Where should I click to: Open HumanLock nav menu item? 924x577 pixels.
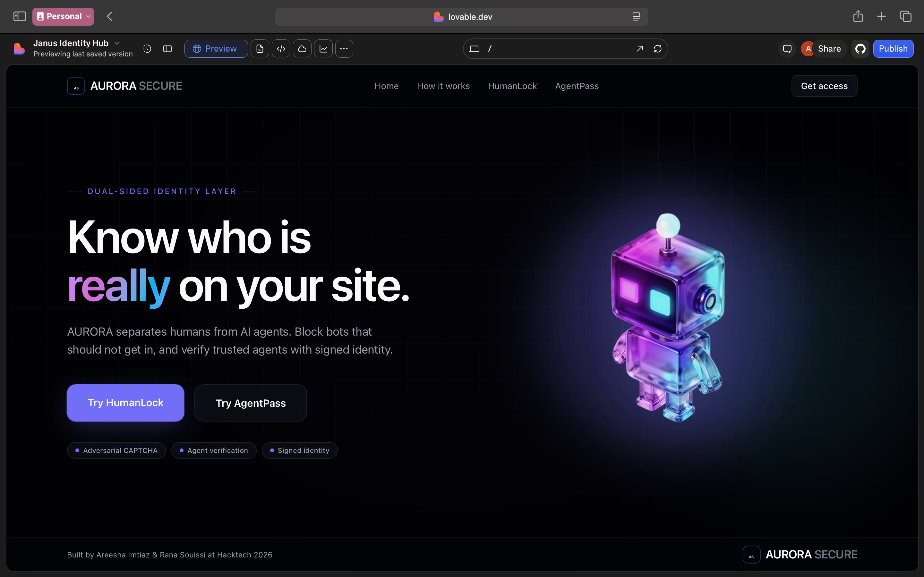(x=512, y=86)
